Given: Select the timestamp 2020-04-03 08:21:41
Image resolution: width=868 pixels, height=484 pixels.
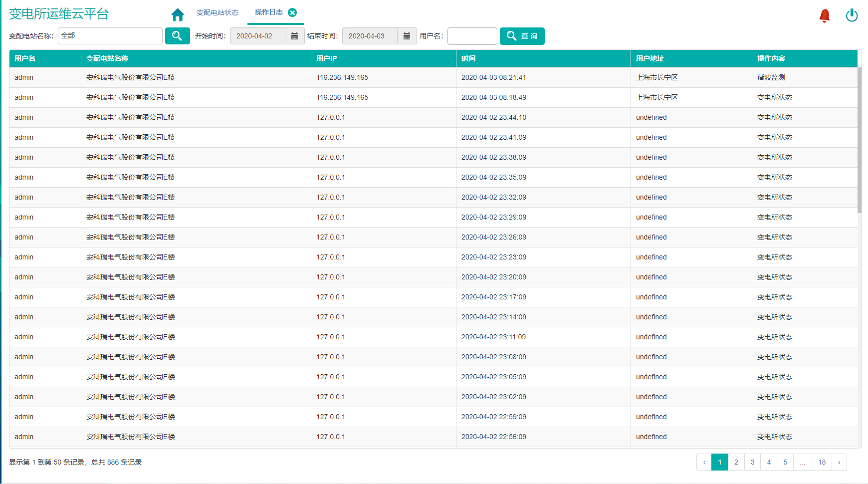Looking at the screenshot, I should point(494,77).
